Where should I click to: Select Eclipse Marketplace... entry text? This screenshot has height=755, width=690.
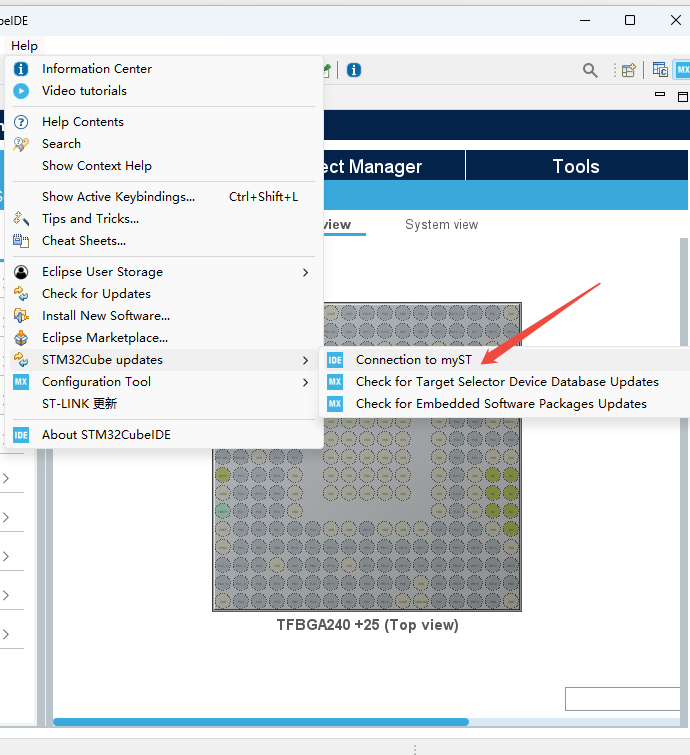(105, 338)
